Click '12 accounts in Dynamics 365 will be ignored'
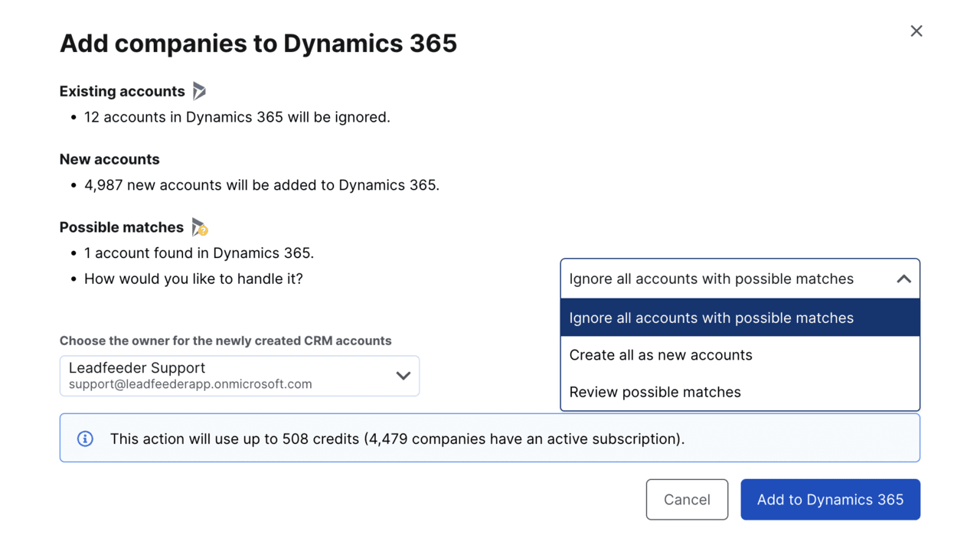 [237, 117]
